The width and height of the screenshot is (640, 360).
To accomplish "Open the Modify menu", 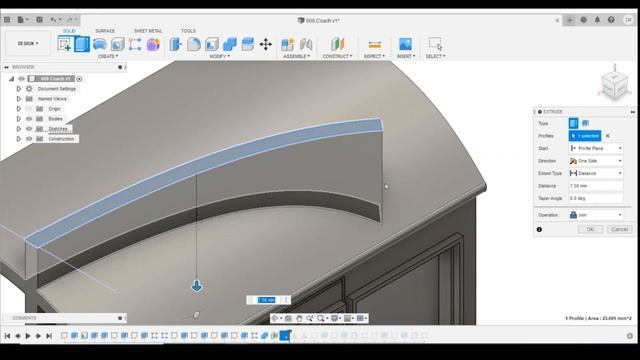I will click(220, 56).
